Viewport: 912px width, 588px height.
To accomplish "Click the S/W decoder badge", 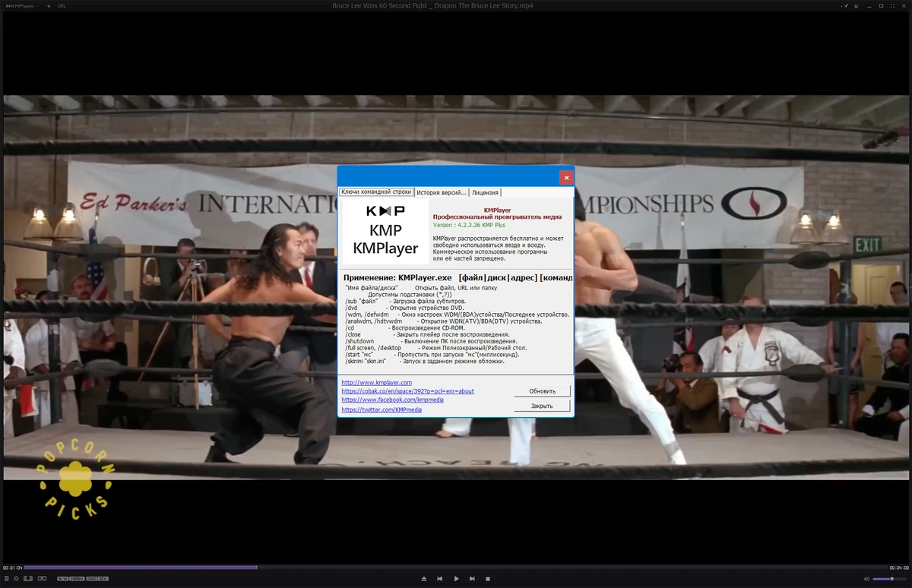I will click(x=62, y=579).
